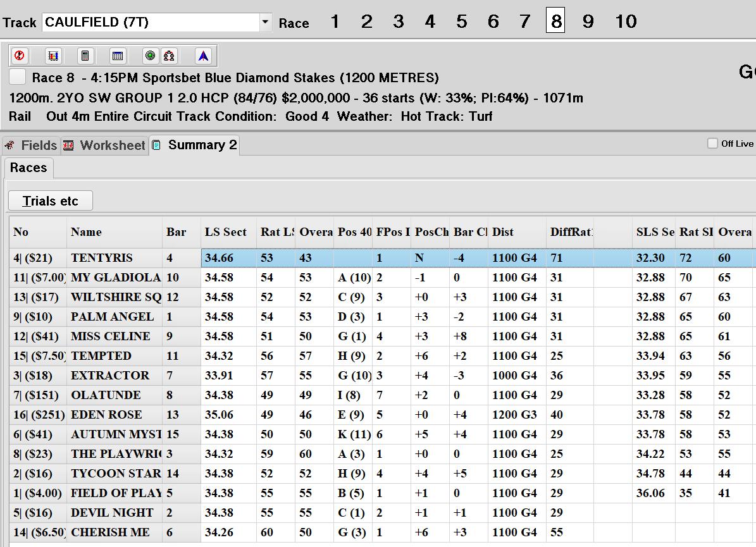Open the Track dropdown arrow

[x=265, y=22]
